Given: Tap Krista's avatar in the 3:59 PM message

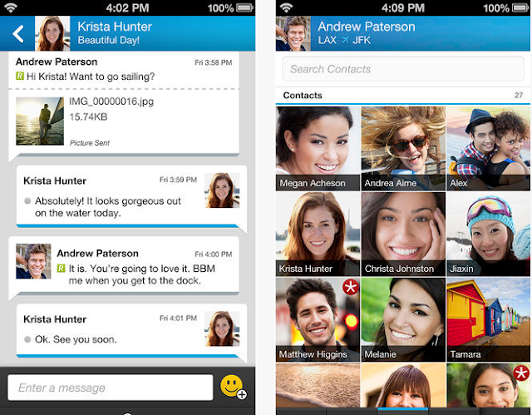Looking at the screenshot, I should 222,190.
